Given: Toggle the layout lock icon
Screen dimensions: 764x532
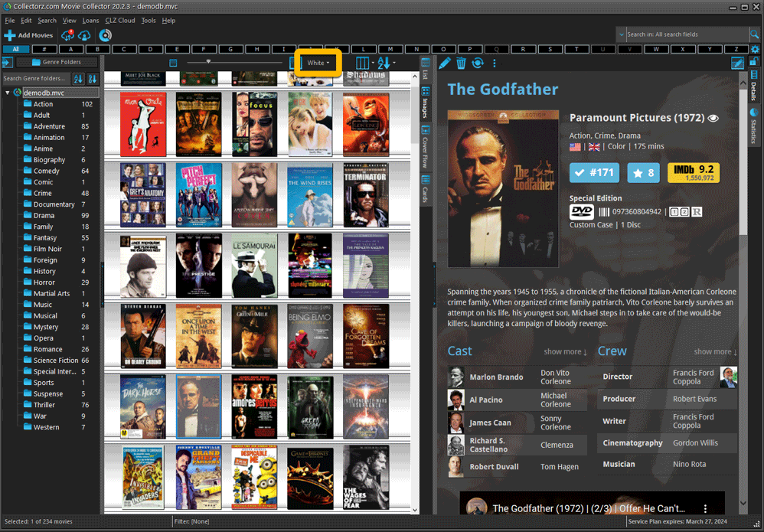Looking at the screenshot, I should 754,62.
